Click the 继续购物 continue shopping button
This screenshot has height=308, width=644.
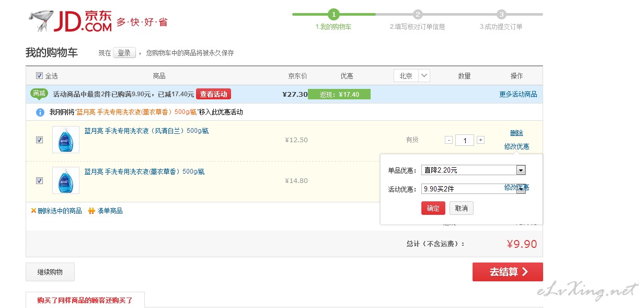click(50, 272)
